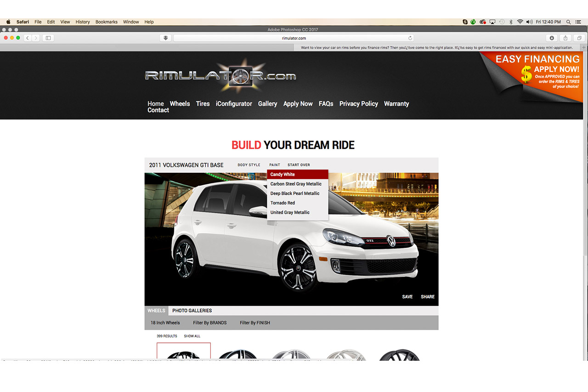This screenshot has width=588, height=392.
Task: Click SHARE on the car image
Action: pyautogui.click(x=428, y=297)
